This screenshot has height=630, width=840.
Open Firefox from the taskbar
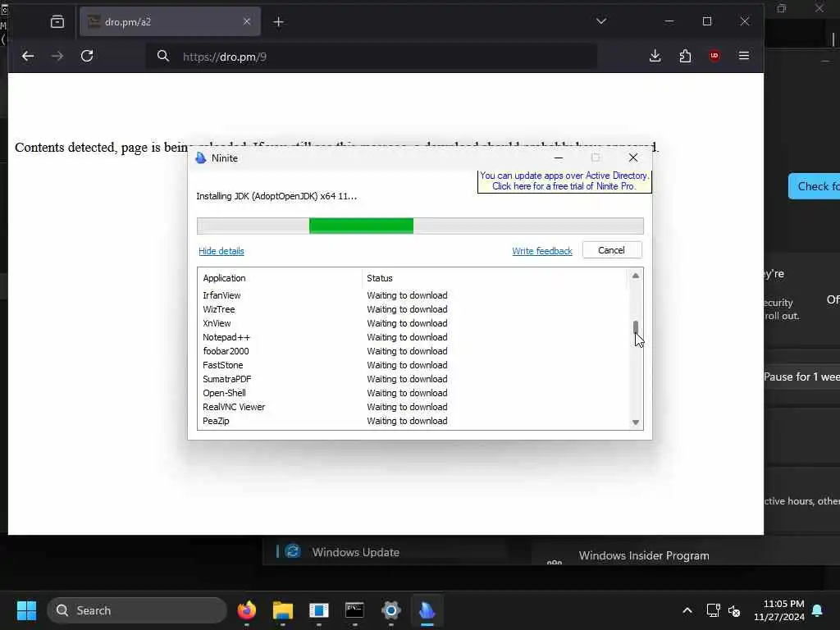click(246, 610)
